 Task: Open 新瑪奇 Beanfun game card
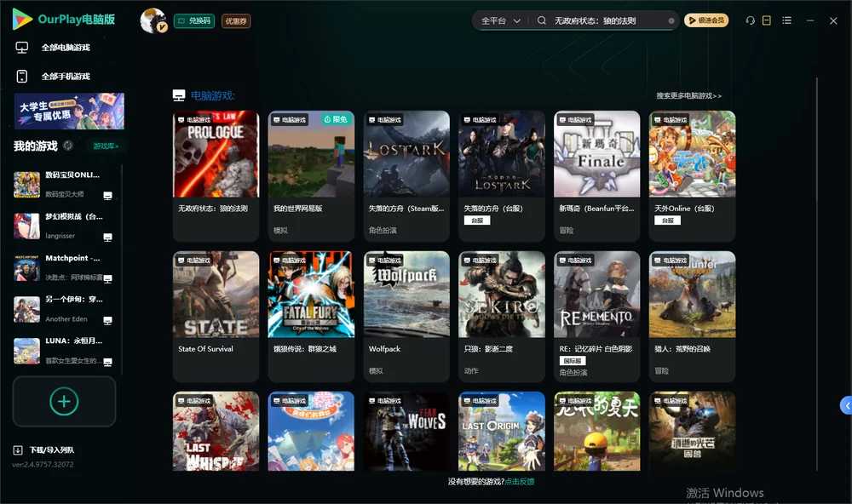click(596, 176)
